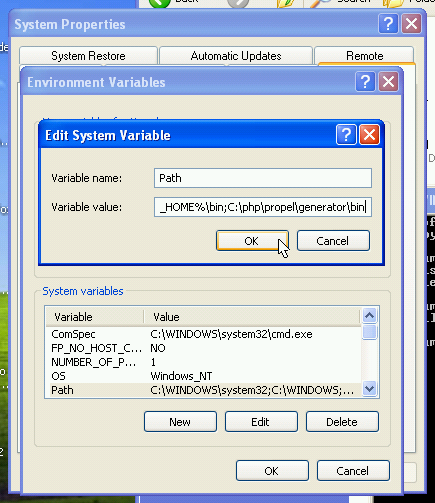The width and height of the screenshot is (435, 503).
Task: Confirm the edit with the highlighted OK button
Action: (x=252, y=240)
